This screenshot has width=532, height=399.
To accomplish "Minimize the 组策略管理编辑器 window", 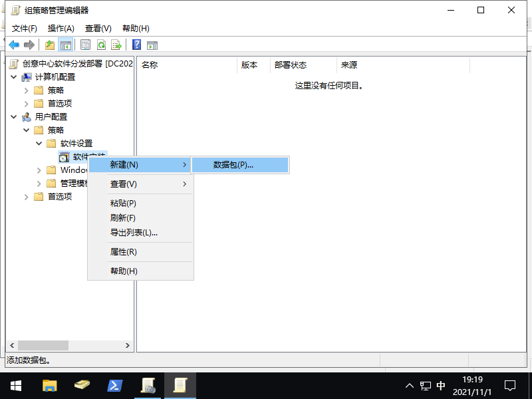I will (x=451, y=10).
